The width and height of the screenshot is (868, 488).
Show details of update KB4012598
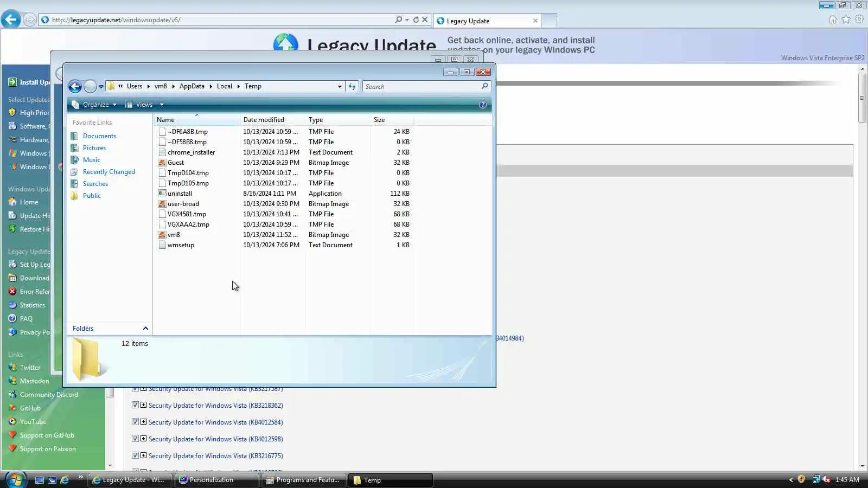tap(143, 439)
